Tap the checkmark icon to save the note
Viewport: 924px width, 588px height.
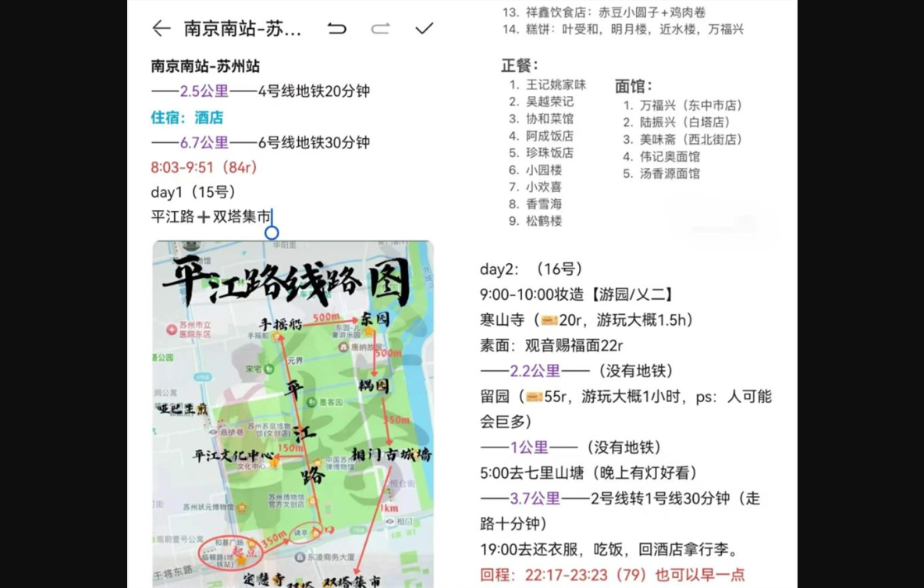tap(424, 28)
